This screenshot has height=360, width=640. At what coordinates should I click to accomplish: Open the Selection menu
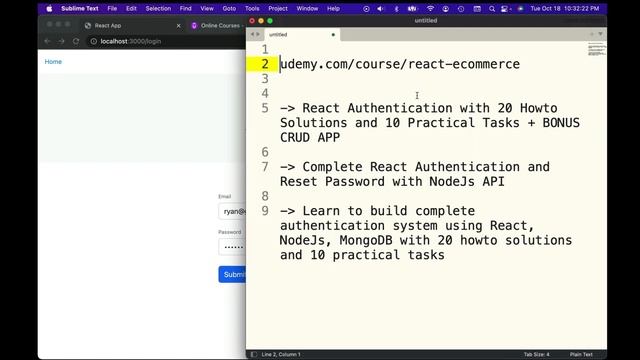click(x=158, y=9)
